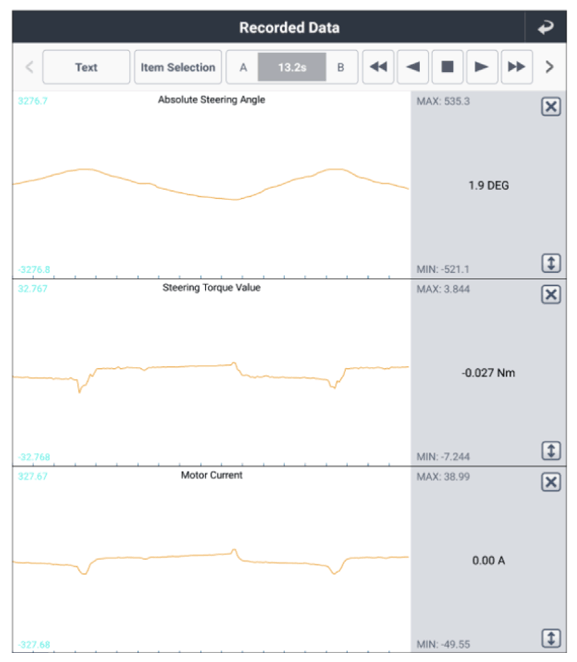Viewport: 577px width, 662px height.
Task: Expand the Absolute Steering Angle graph vertically
Action: (x=551, y=263)
